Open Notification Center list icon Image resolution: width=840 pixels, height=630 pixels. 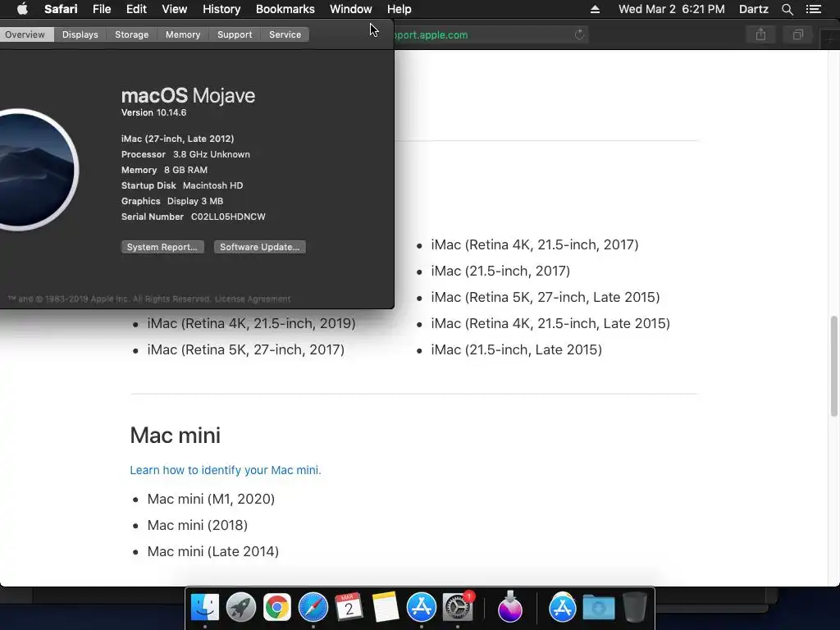[813, 9]
